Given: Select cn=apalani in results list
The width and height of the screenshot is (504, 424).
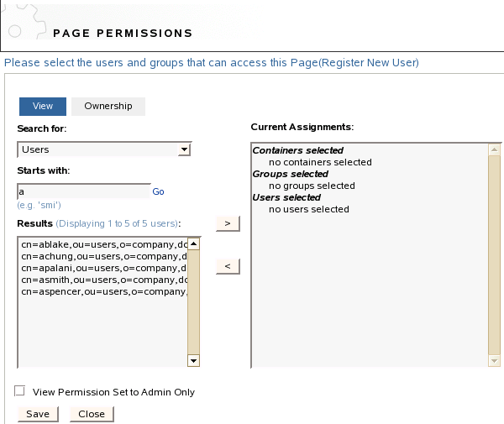Looking at the screenshot, I should (x=103, y=268).
